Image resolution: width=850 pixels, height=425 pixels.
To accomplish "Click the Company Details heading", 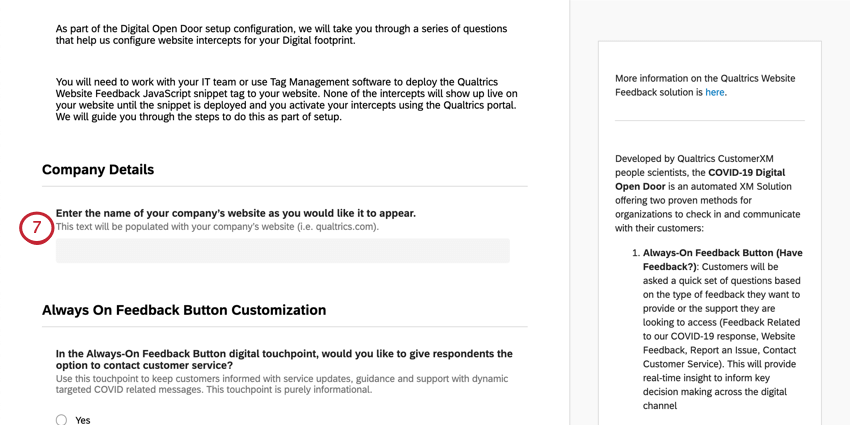I will [98, 170].
